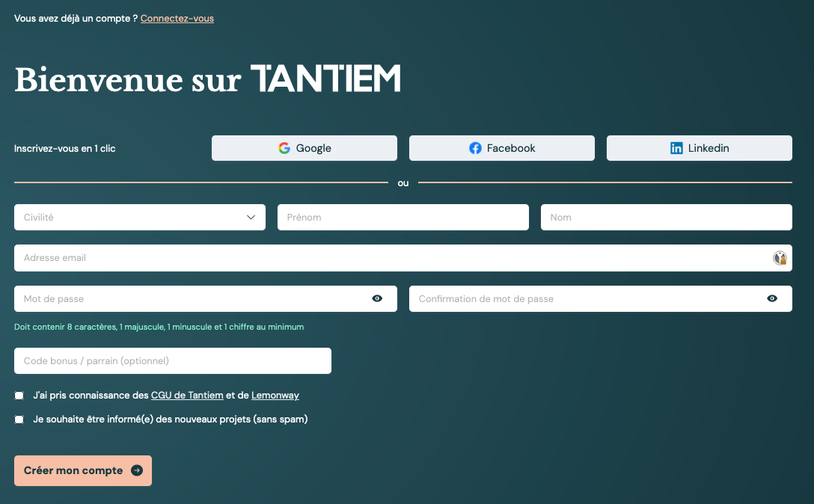This screenshot has width=814, height=504.
Task: Click the Civilité dropdown chevron arrow
Action: click(251, 217)
